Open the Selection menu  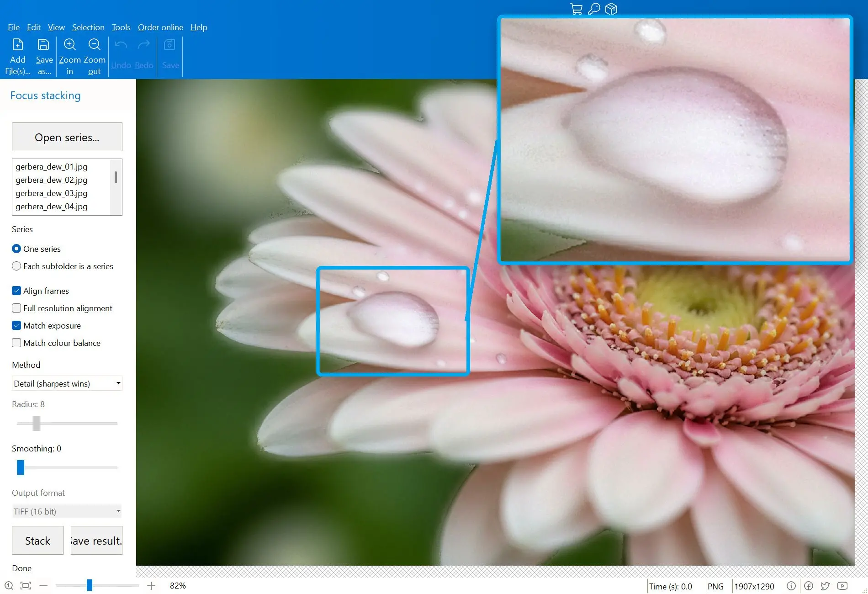[x=88, y=27]
